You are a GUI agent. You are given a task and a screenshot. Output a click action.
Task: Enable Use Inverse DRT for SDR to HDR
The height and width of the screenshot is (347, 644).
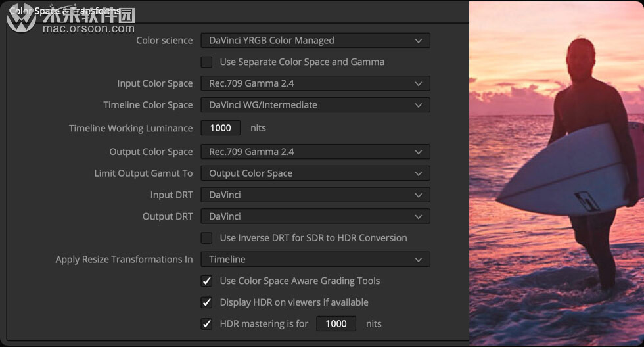206,238
